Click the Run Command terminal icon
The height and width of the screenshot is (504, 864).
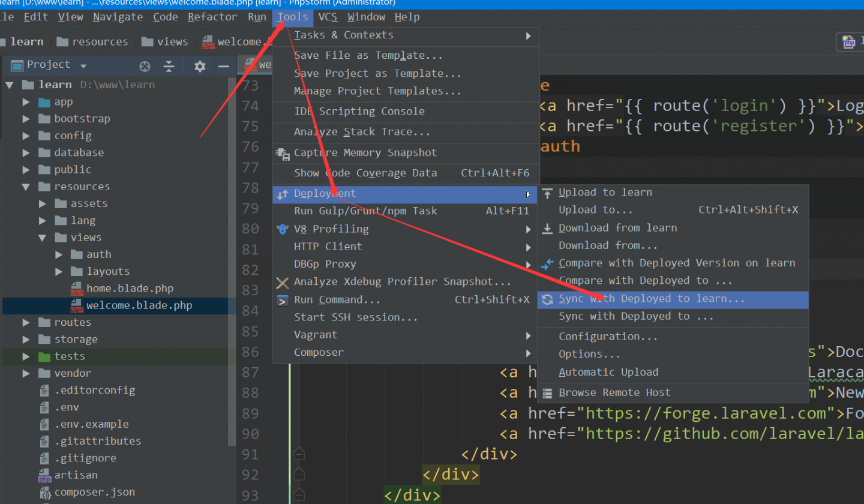click(283, 301)
